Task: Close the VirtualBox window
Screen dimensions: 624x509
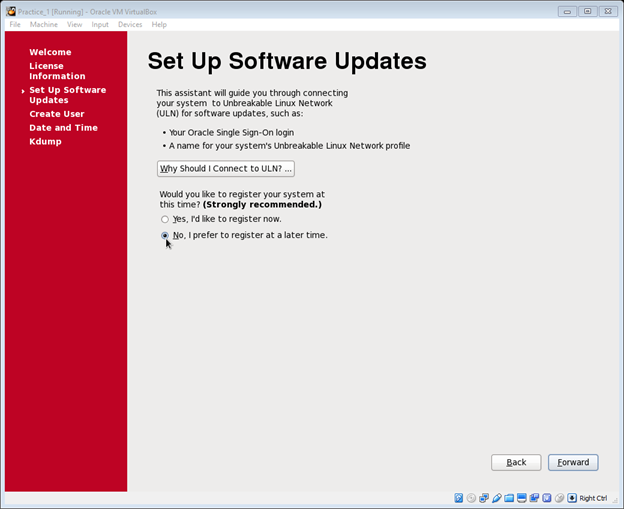Action: [608, 11]
